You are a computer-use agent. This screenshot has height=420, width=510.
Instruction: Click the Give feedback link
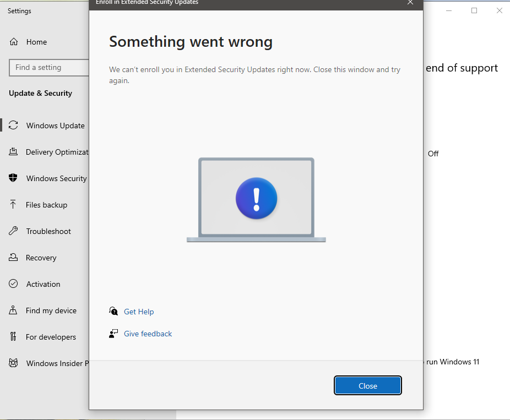[148, 334]
